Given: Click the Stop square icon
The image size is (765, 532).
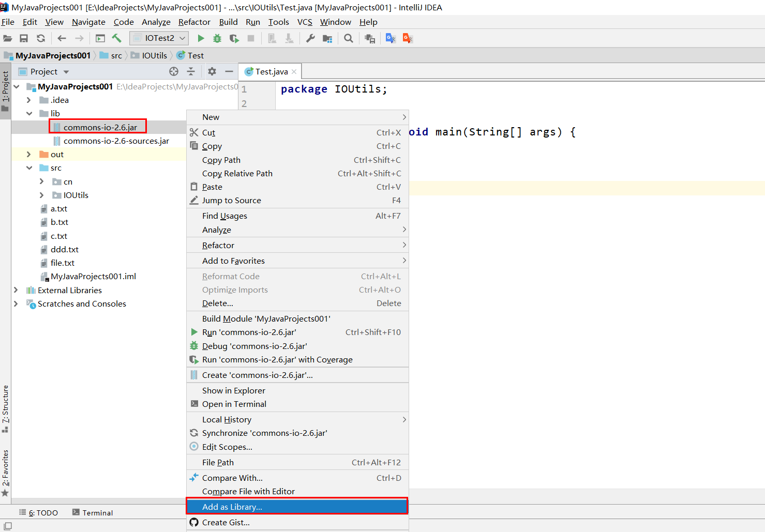Looking at the screenshot, I should click(251, 38).
